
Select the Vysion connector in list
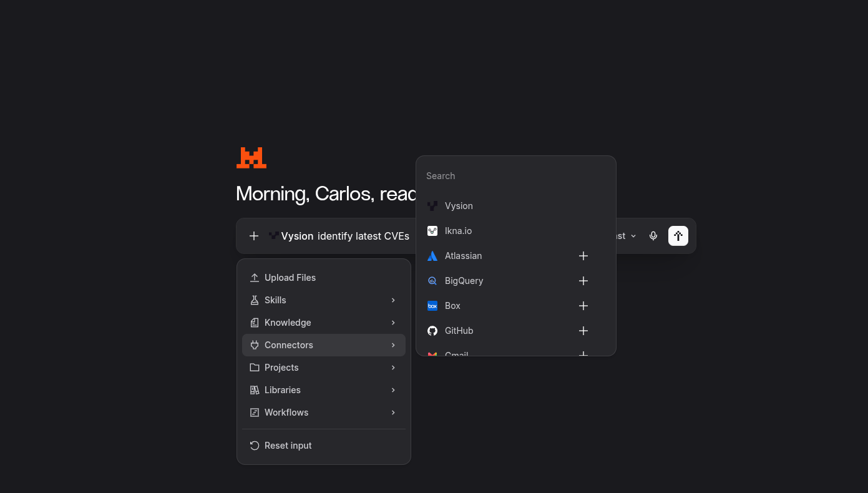pyautogui.click(x=515, y=206)
